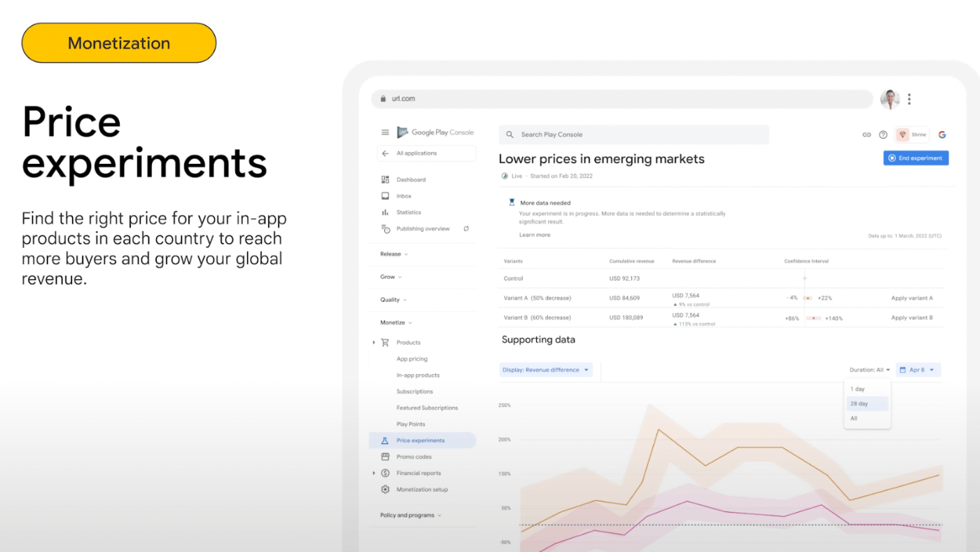The image size is (980, 552).
Task: Click the All applications button
Action: [x=427, y=153]
